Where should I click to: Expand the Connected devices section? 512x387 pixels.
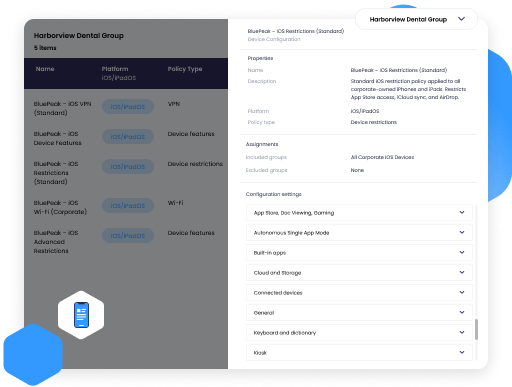pos(359,293)
